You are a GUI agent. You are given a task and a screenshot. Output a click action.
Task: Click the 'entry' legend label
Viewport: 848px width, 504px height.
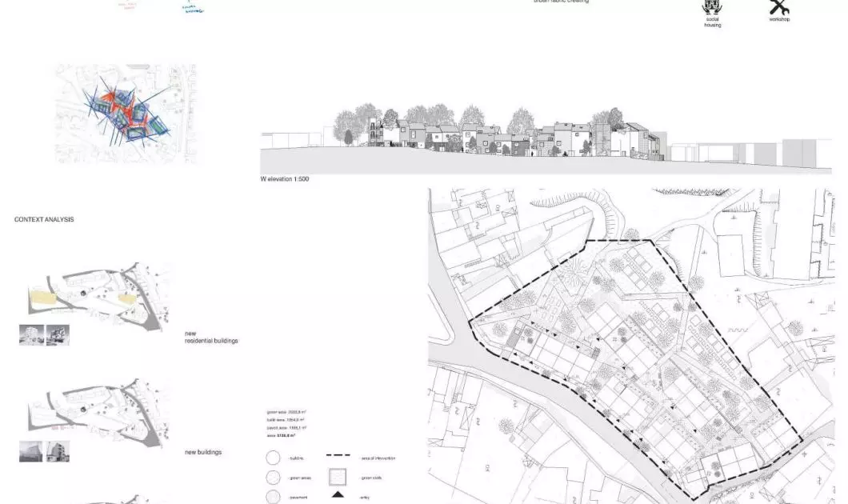[x=365, y=497]
